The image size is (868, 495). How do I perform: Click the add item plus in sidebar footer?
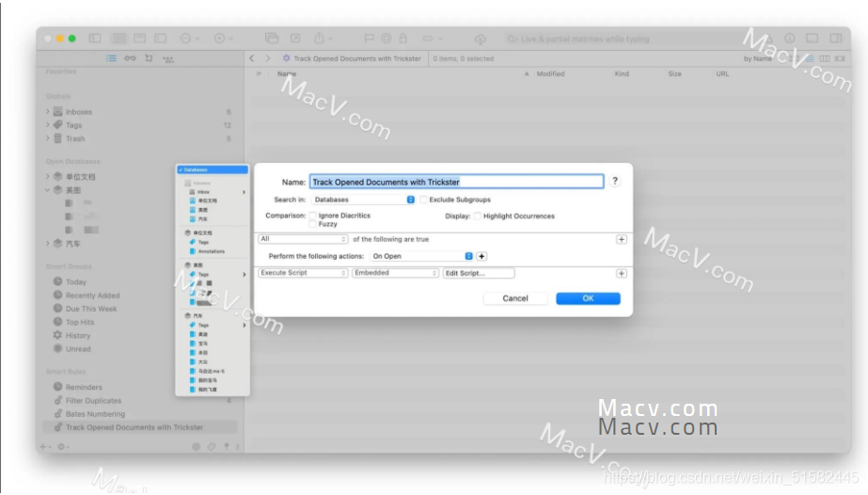[x=44, y=446]
